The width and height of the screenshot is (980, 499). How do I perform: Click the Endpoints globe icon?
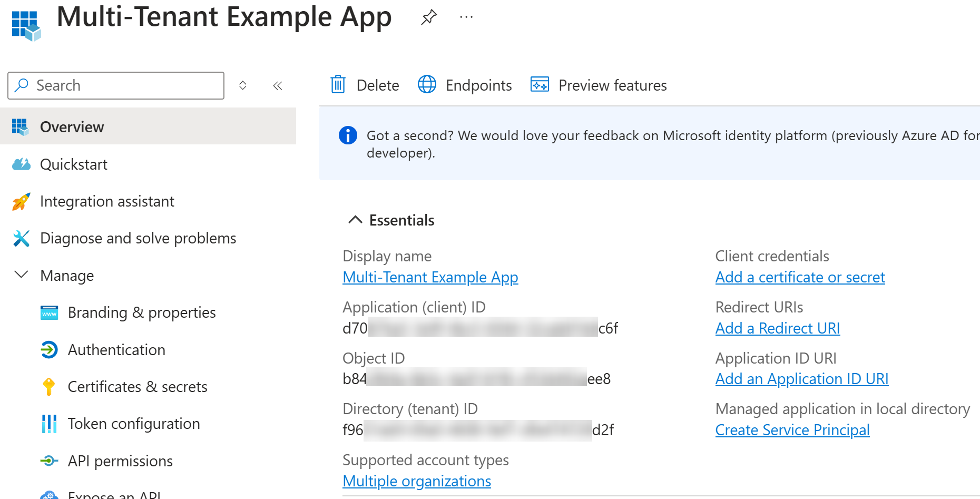pos(427,85)
